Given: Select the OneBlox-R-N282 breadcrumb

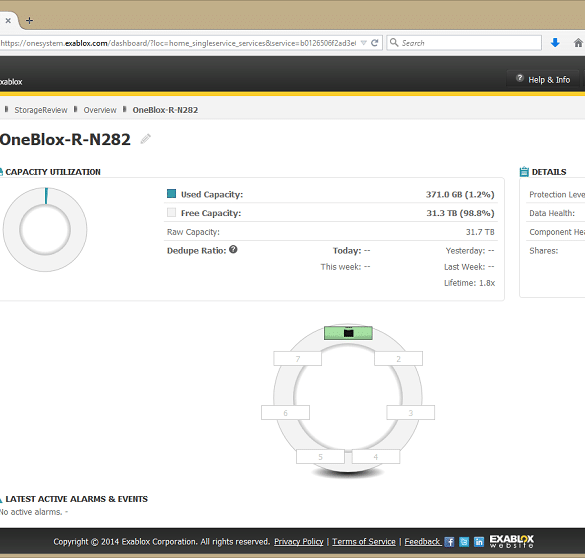Looking at the screenshot, I should [x=165, y=110].
